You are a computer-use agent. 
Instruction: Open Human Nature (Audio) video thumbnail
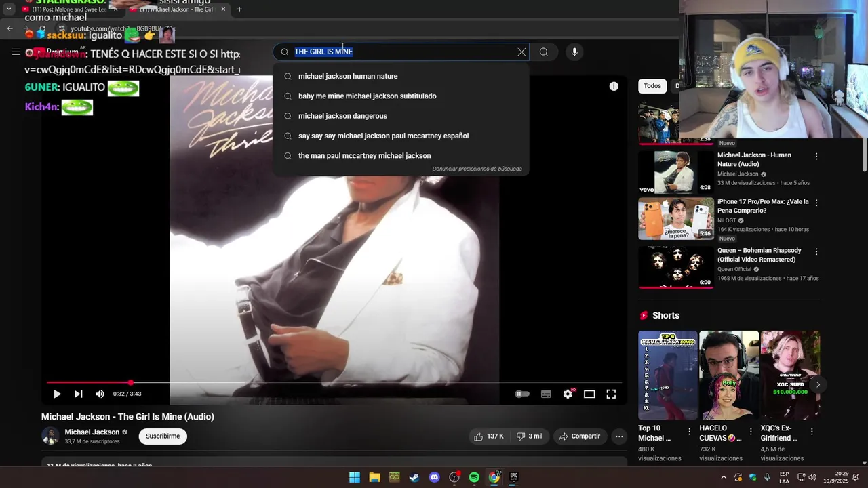676,172
